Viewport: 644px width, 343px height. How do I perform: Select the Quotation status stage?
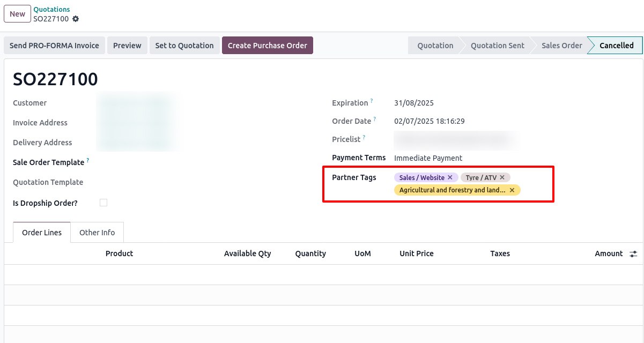[435, 46]
